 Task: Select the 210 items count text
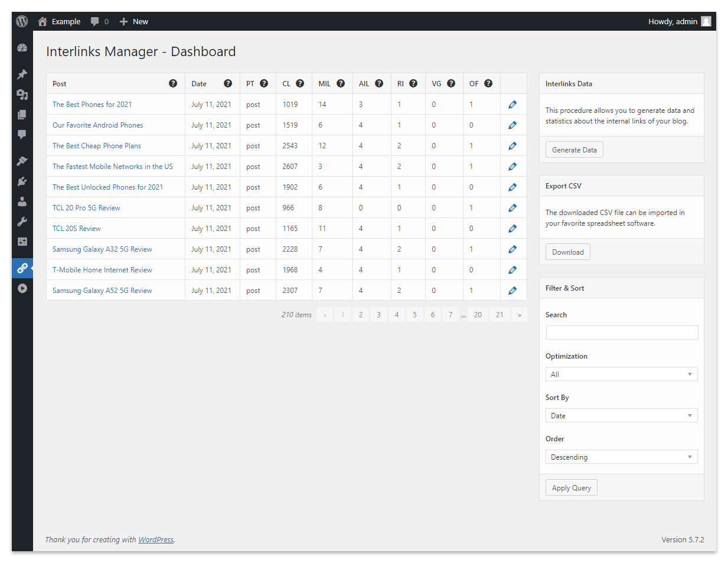point(296,315)
